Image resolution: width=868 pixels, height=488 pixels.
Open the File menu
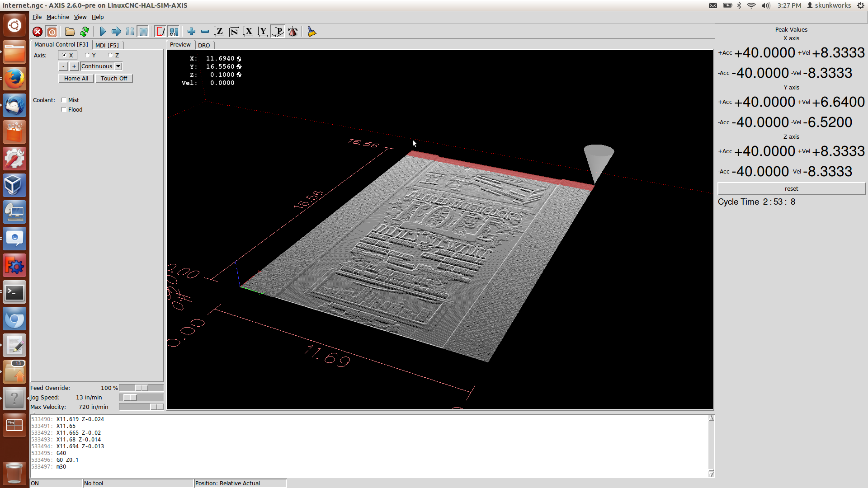click(x=37, y=17)
